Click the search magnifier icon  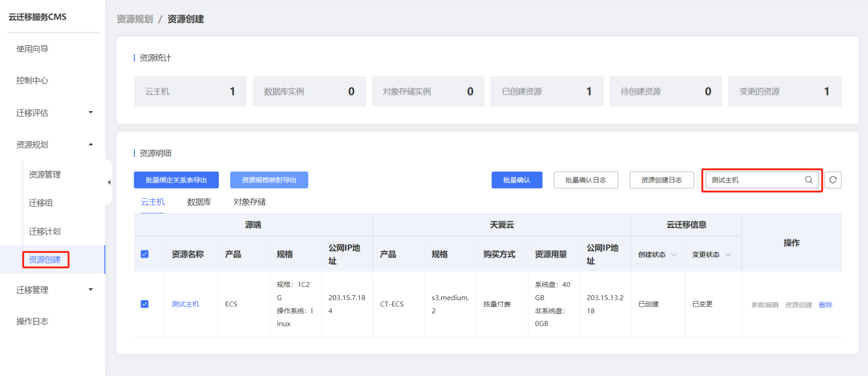tap(808, 180)
